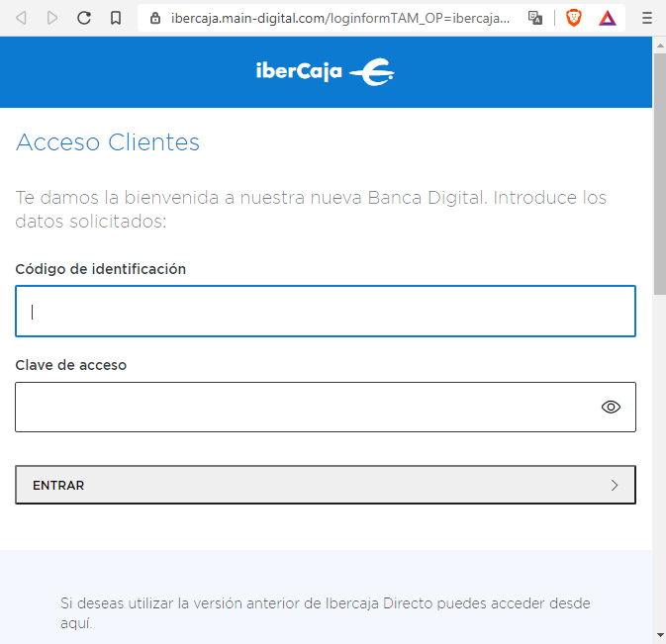
Task: Open the translate page icon
Action: point(535,18)
